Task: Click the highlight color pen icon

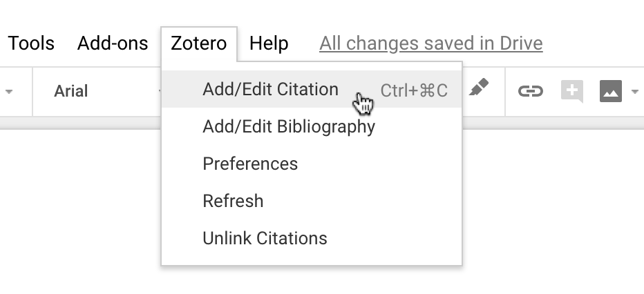Action: pyautogui.click(x=479, y=89)
